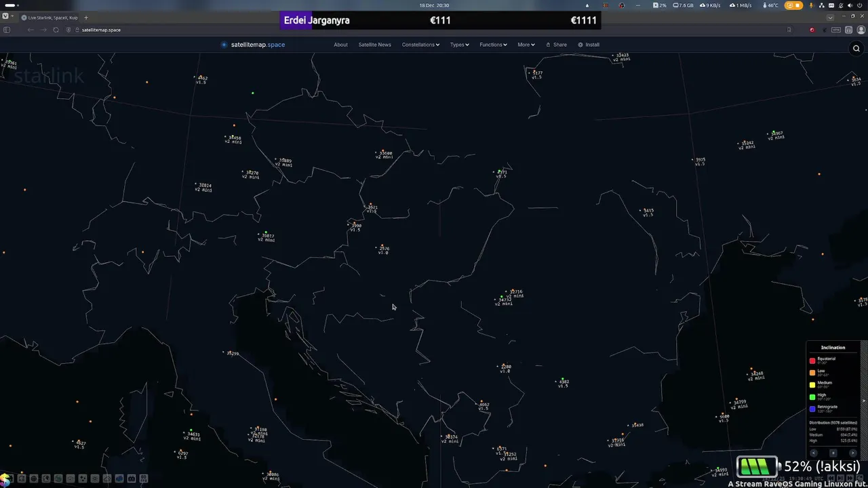Click the power icon in system tray
The image size is (868, 488).
pos(859,5)
